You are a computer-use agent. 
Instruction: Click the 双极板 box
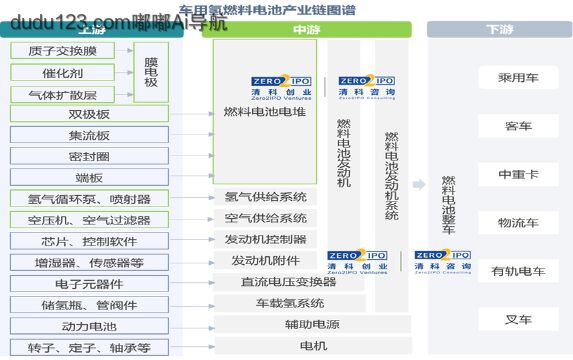pyautogui.click(x=89, y=114)
